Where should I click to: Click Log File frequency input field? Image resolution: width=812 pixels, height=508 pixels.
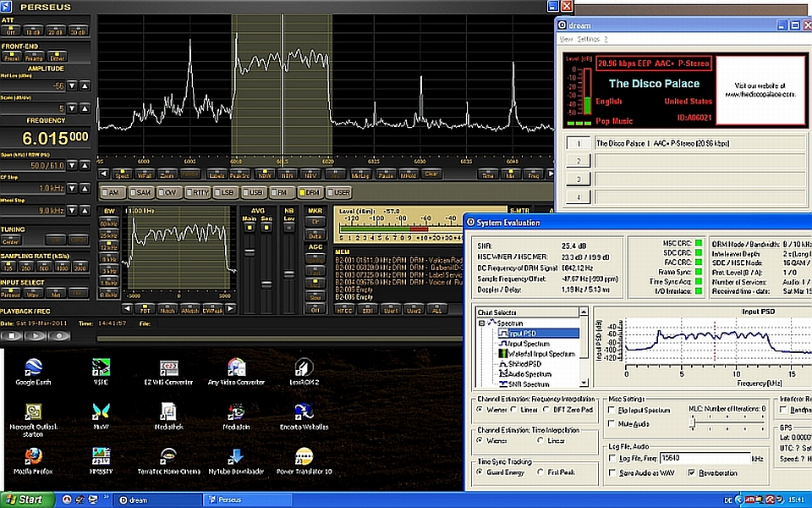coord(705,458)
